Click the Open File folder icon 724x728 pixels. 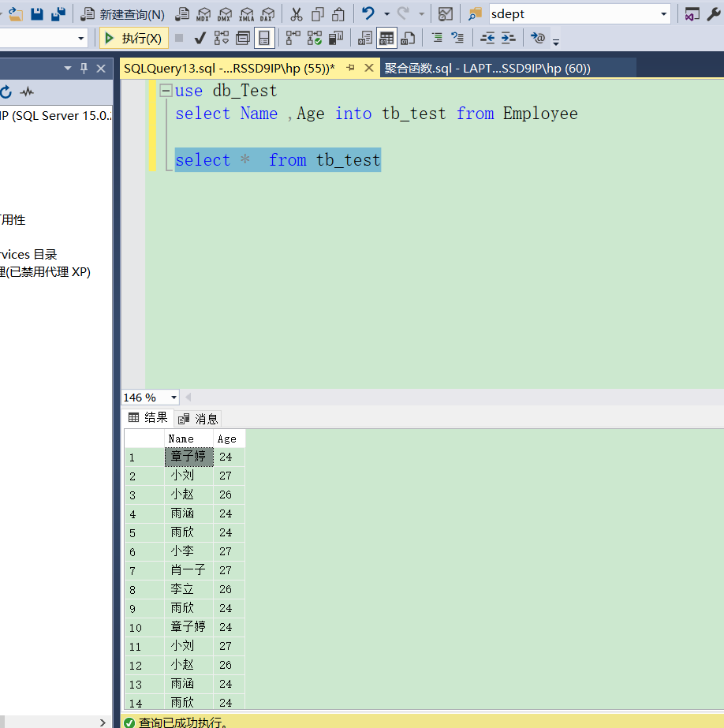(x=15, y=14)
